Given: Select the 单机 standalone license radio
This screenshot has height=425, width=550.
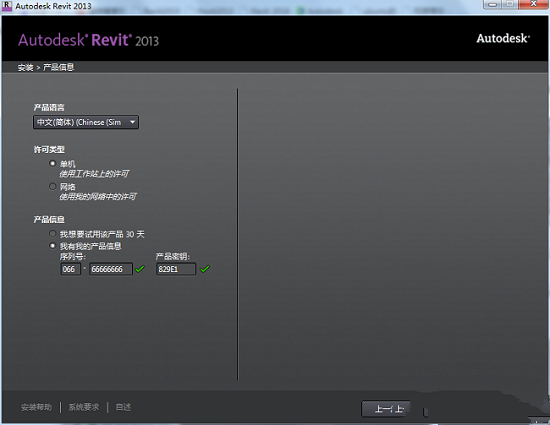Looking at the screenshot, I should tap(53, 163).
